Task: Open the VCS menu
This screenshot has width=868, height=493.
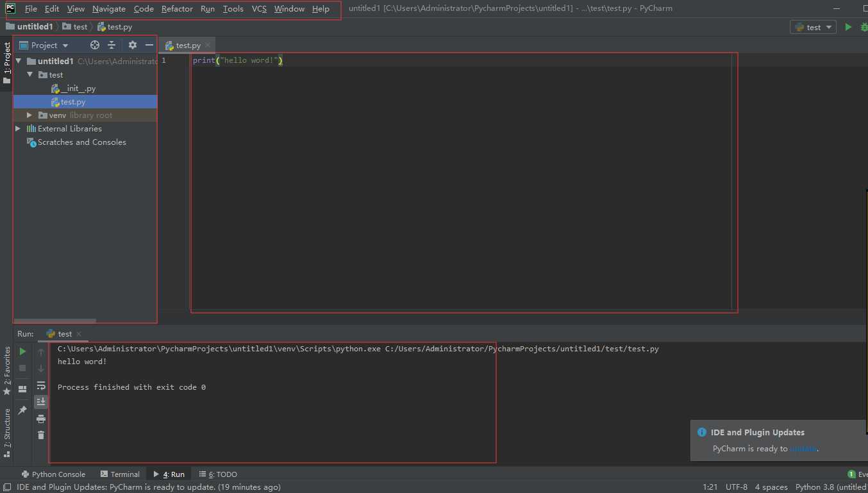Action: [x=259, y=9]
